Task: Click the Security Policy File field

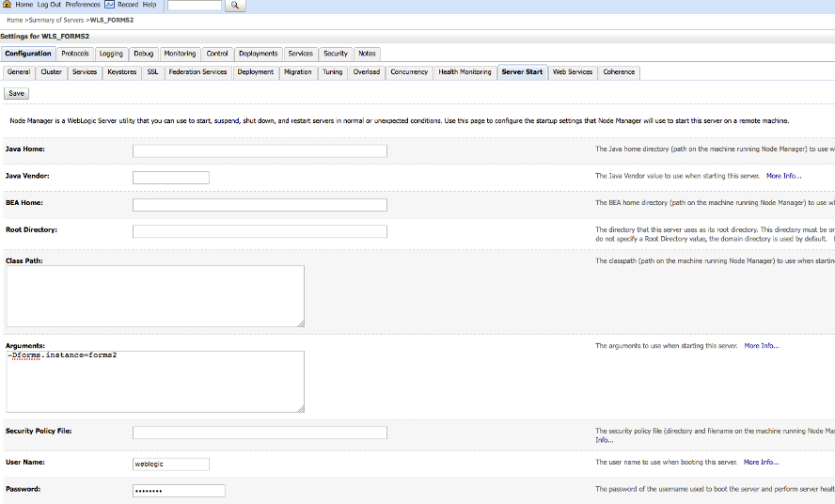Action: click(260, 433)
